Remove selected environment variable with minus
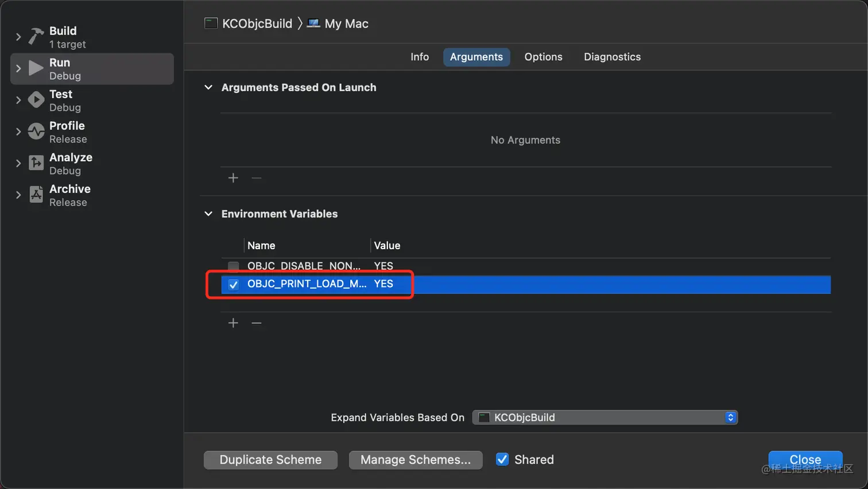 point(257,323)
